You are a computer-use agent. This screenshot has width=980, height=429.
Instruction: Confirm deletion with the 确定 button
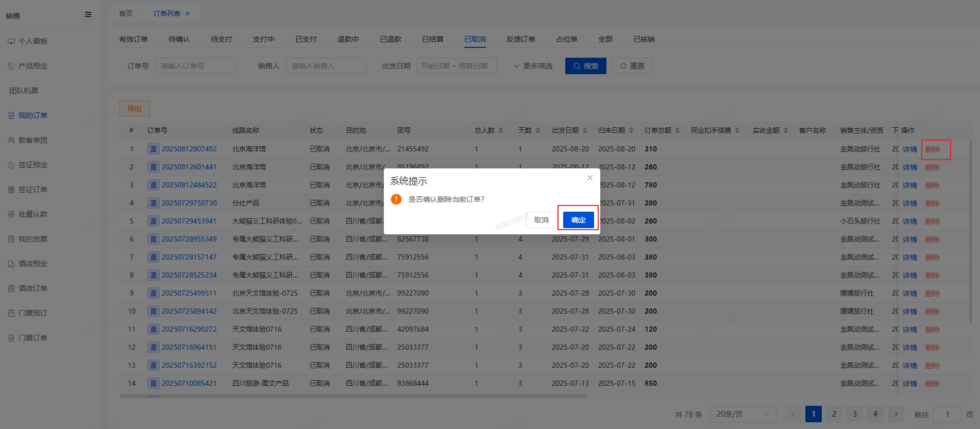coord(578,220)
